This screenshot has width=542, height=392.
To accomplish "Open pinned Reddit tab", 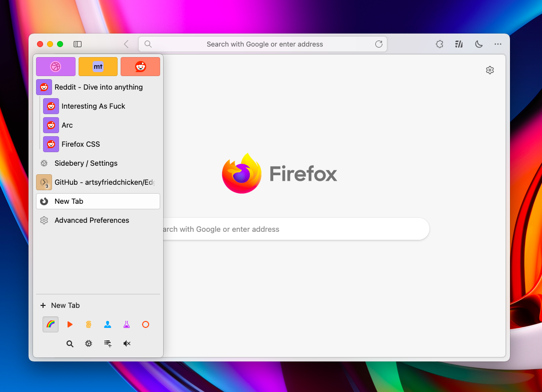I will pos(140,67).
